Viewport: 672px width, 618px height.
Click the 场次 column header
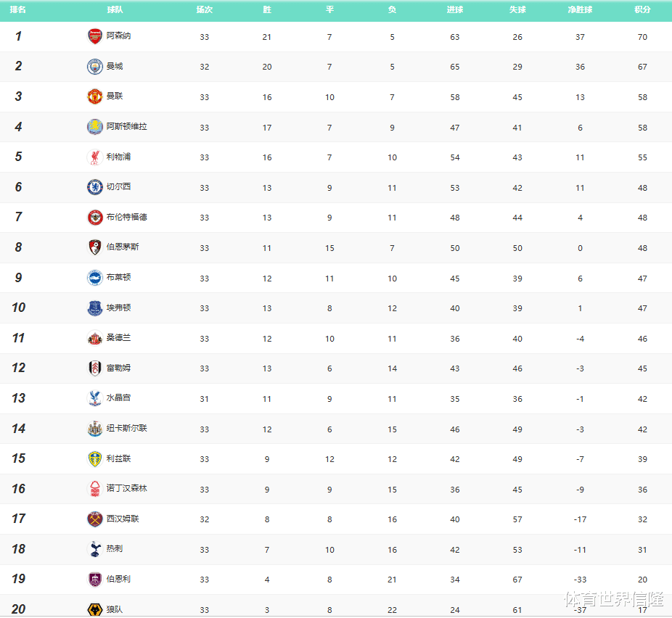click(205, 10)
